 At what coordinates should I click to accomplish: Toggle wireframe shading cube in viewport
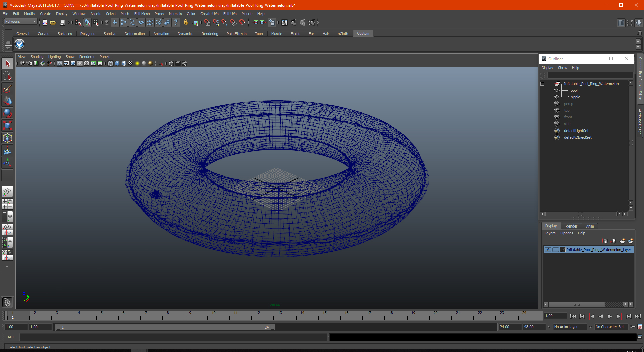click(110, 63)
